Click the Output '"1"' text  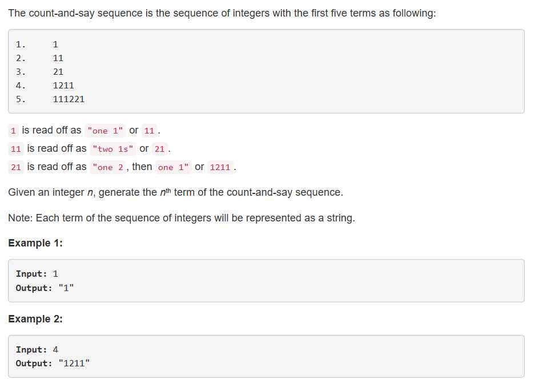click(x=66, y=288)
